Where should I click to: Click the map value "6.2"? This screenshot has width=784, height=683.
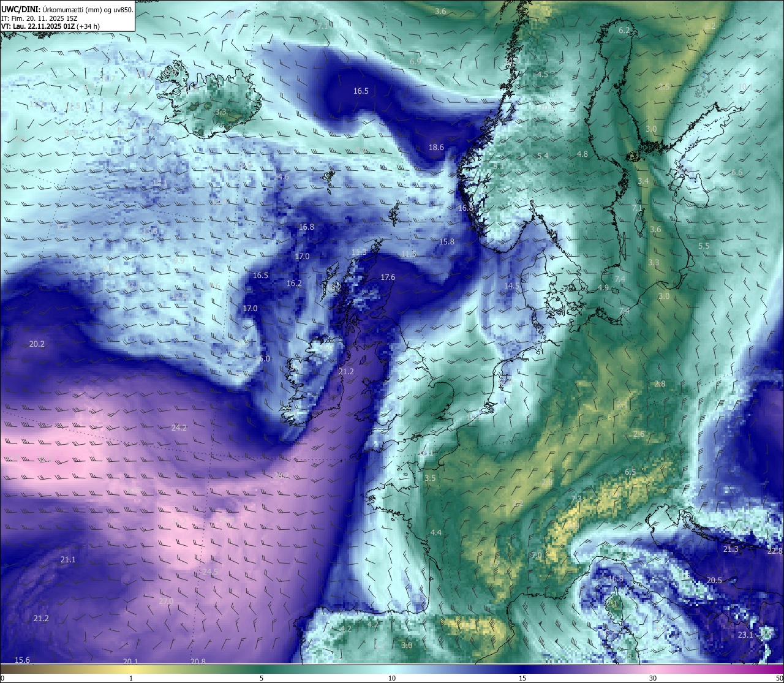click(x=624, y=31)
